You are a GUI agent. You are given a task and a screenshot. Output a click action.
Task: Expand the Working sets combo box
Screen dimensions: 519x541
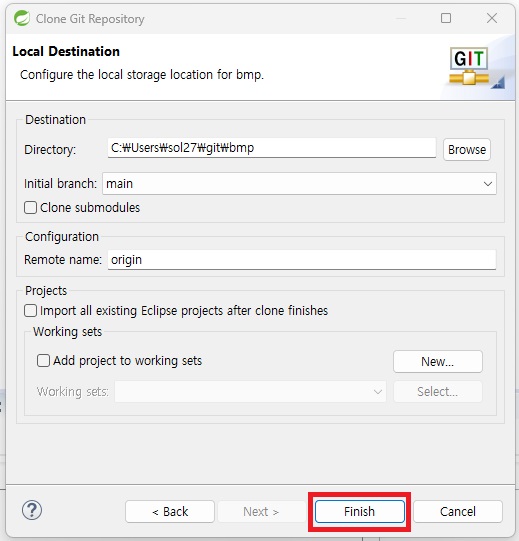pos(251,392)
